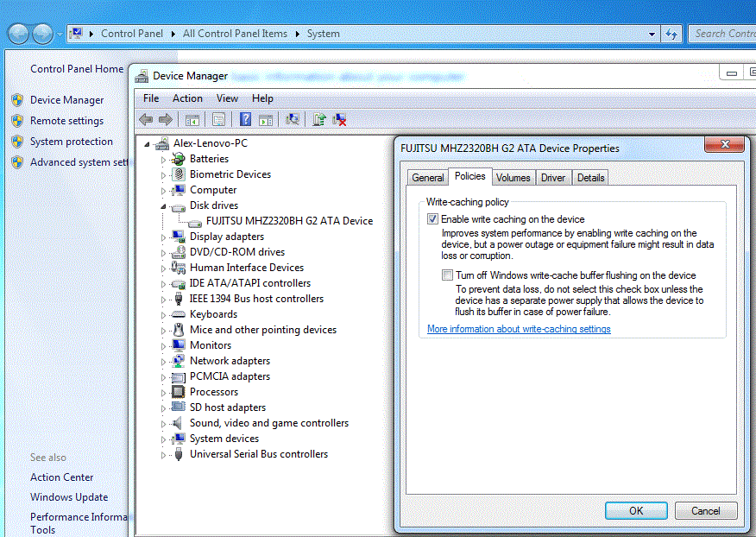
Task: Expand the Network adapters tree node
Action: point(164,361)
